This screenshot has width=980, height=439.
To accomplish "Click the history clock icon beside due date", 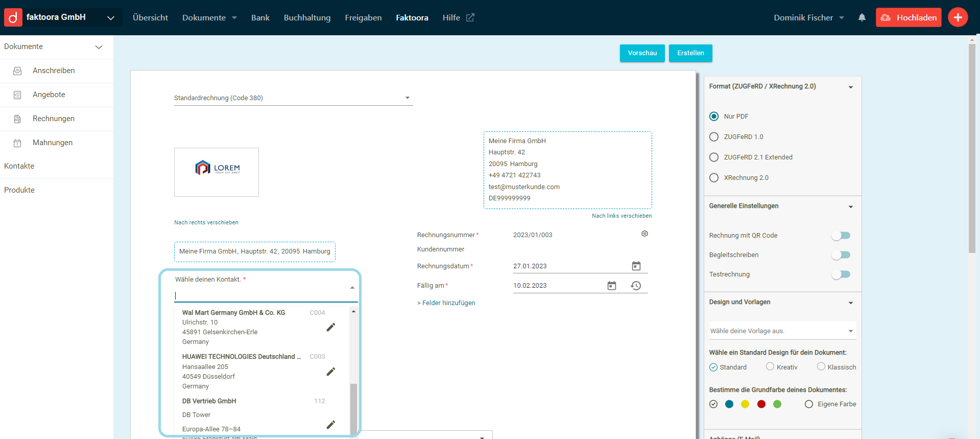I will pyautogui.click(x=636, y=286).
